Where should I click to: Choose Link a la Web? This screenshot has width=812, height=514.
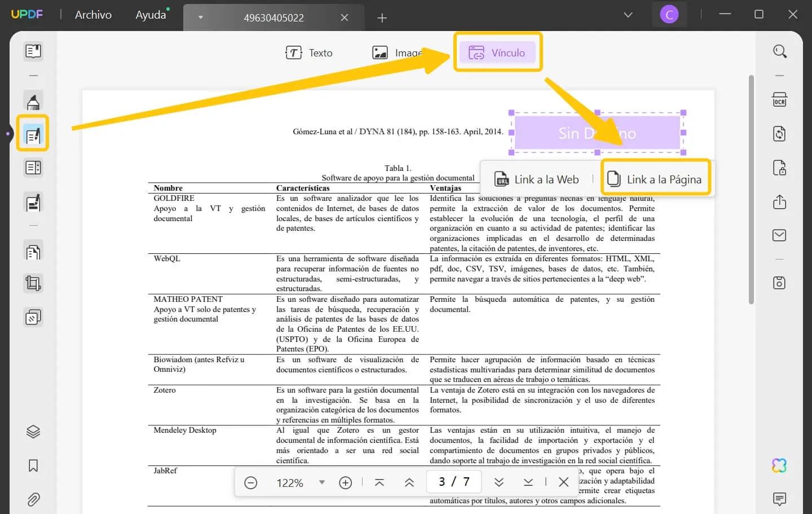[537, 179]
